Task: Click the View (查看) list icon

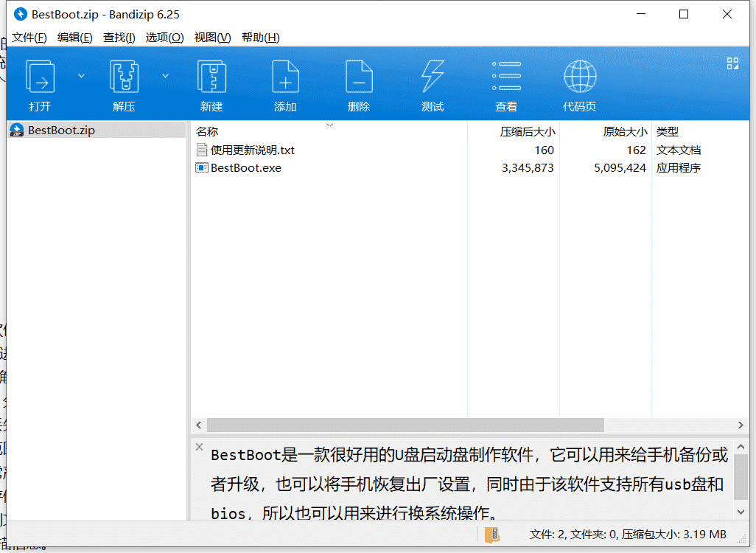Action: (506, 76)
